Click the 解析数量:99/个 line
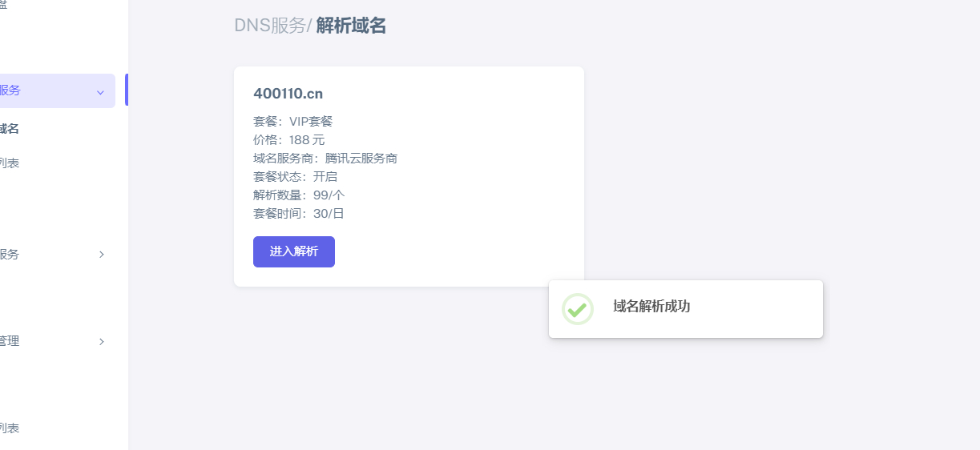 point(299,195)
